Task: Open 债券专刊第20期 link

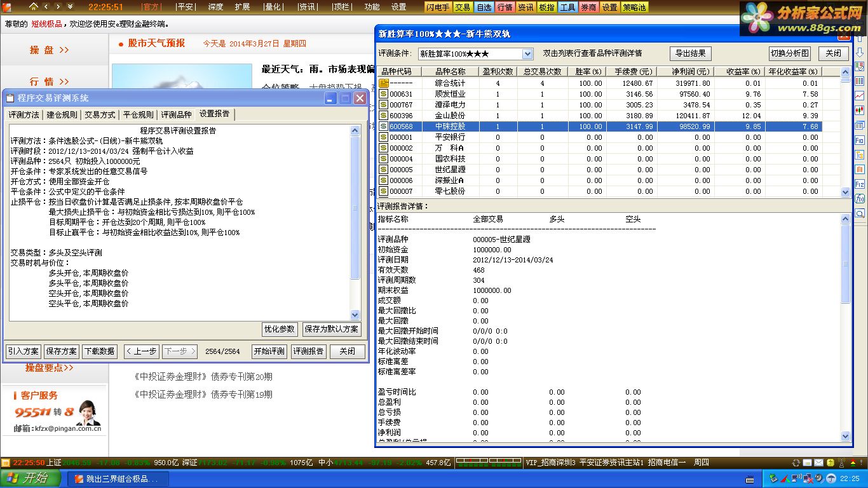Action: [x=203, y=377]
